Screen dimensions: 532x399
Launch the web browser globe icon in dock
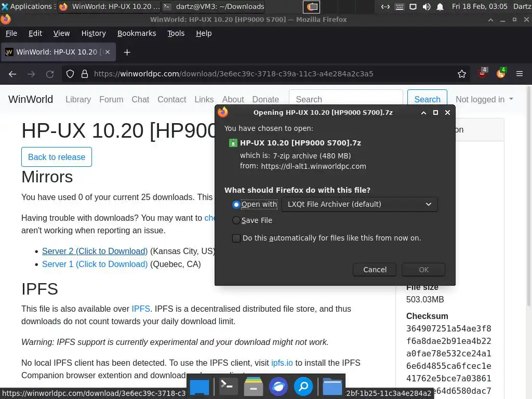click(x=278, y=387)
